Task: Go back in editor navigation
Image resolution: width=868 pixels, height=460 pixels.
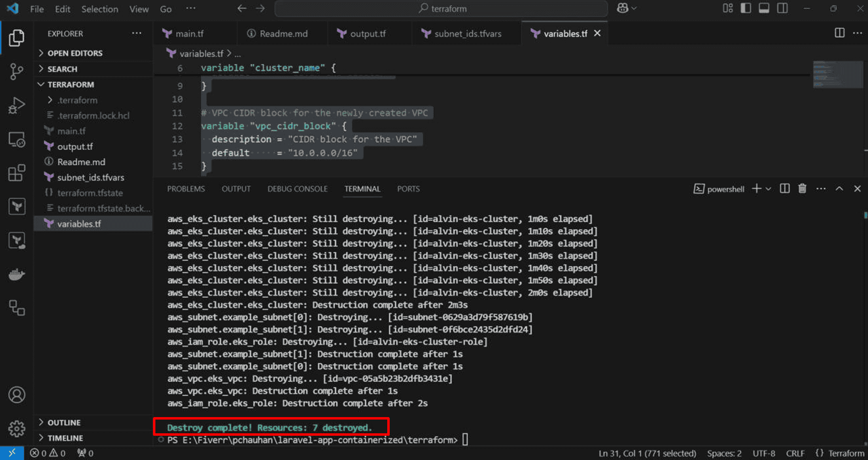Action: click(x=242, y=8)
